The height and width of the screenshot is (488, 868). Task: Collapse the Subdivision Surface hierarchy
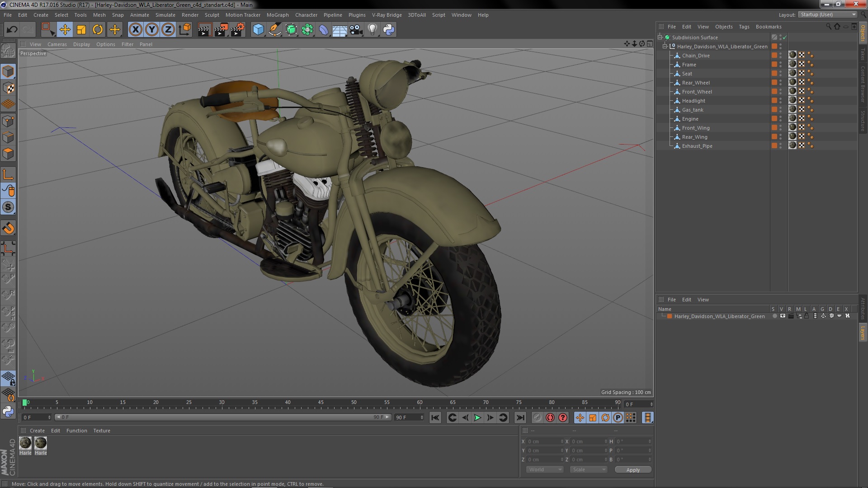click(x=660, y=37)
